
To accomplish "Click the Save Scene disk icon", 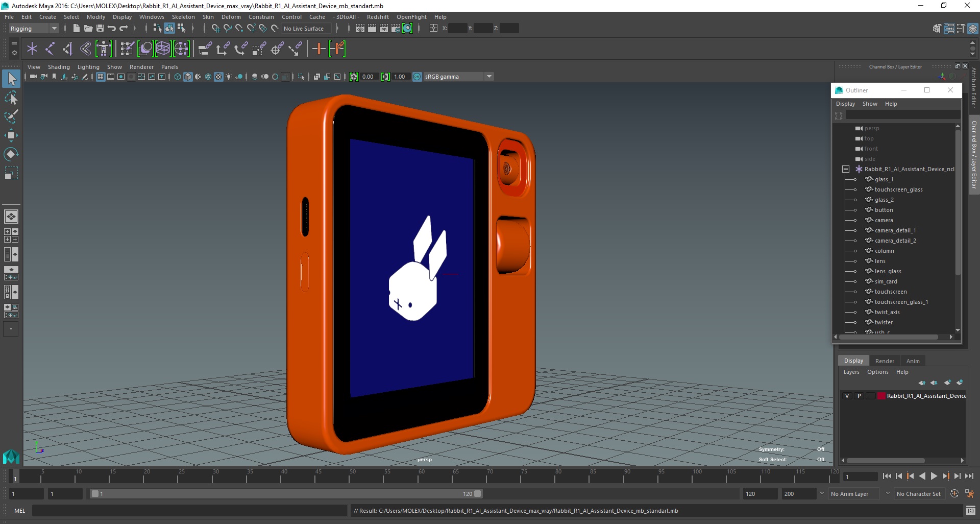I will [100, 29].
